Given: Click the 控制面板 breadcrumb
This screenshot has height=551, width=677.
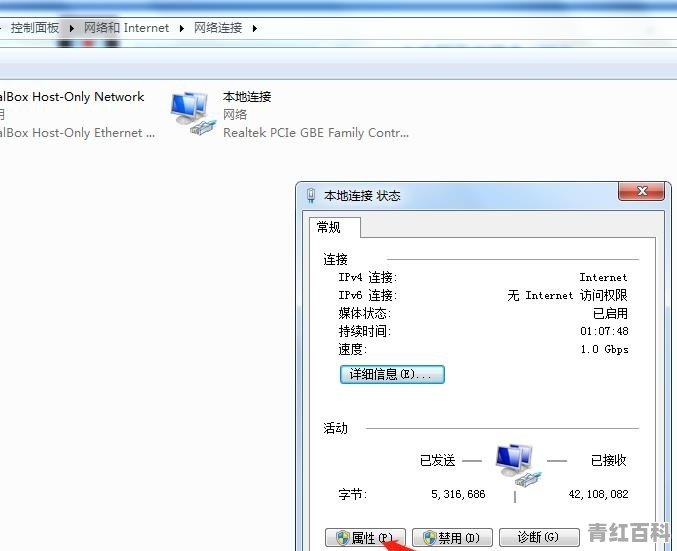Looking at the screenshot, I should [x=35, y=28].
